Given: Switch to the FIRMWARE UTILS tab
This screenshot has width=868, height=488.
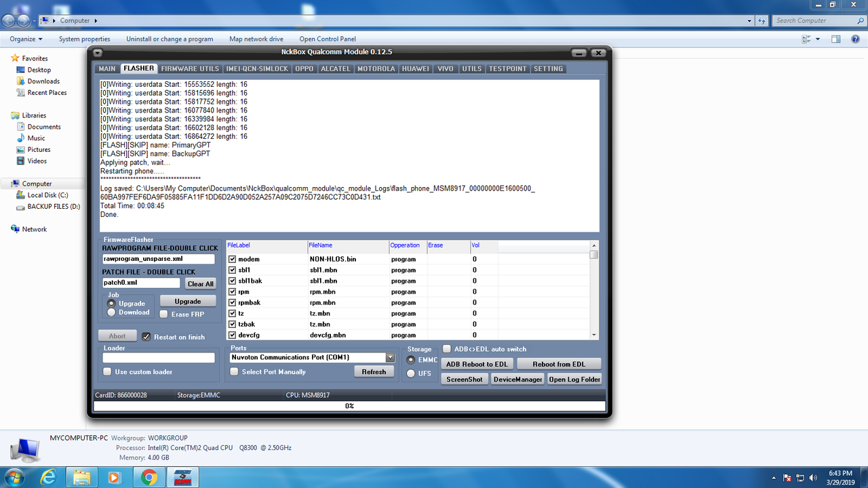Looking at the screenshot, I should pos(190,69).
